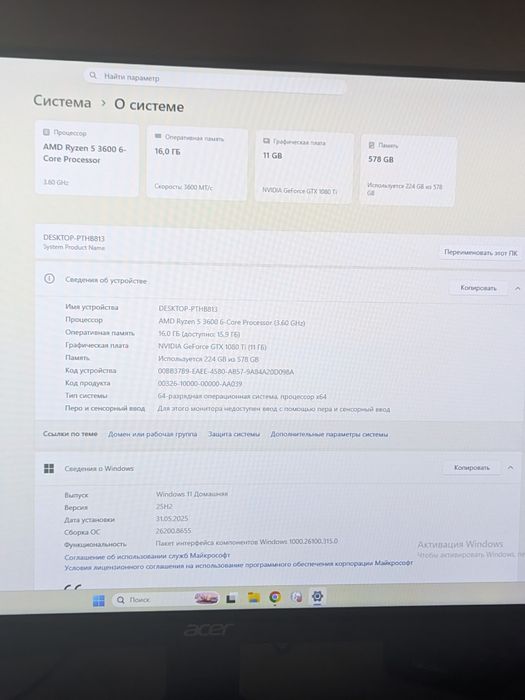The width and height of the screenshot is (525, 700).
Task: Open 'Соглашение об использовании служб Майкрософт' link
Action: 147,556
